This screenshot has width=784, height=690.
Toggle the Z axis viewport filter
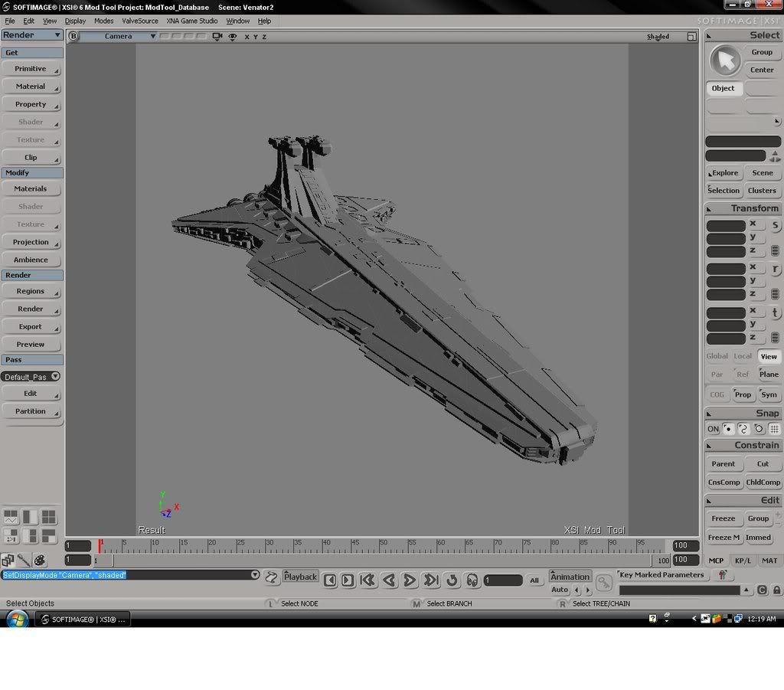point(264,37)
